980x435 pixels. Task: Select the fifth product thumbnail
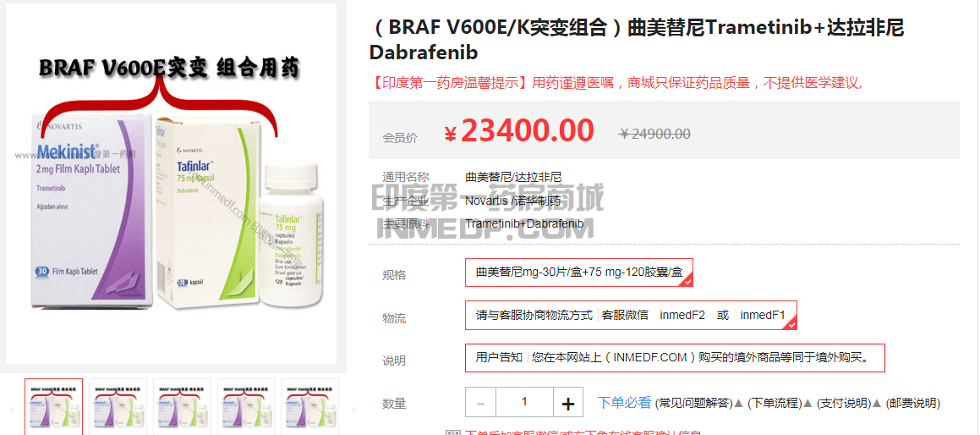coord(310,407)
